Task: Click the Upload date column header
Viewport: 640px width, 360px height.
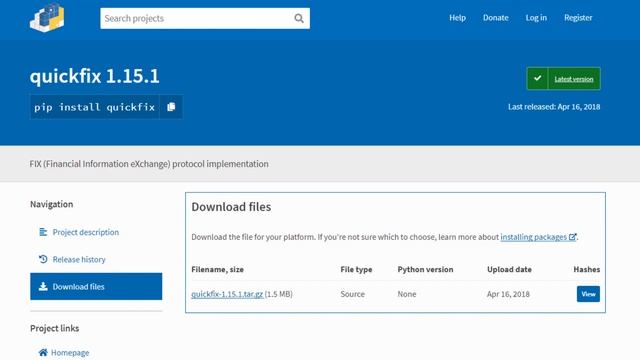Action: point(509,269)
